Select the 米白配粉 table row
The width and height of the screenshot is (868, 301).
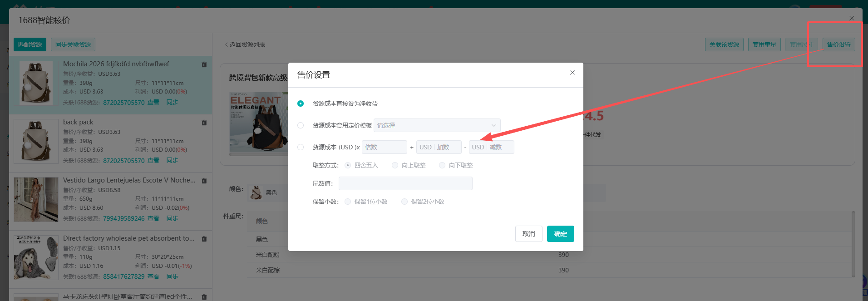(x=549, y=255)
